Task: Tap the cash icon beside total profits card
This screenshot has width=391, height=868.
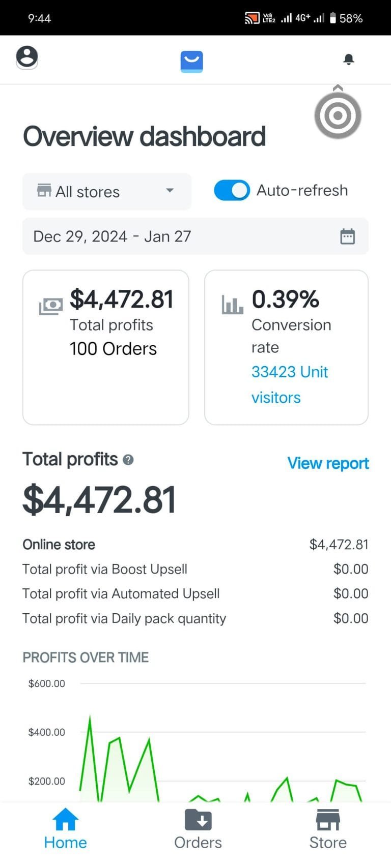Action: (51, 306)
